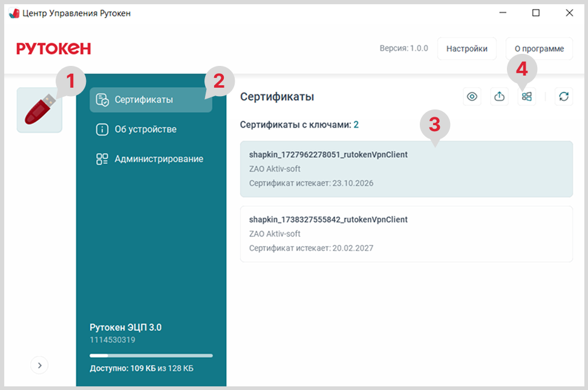Refresh the certificates list
The image size is (588, 390).
tap(564, 97)
